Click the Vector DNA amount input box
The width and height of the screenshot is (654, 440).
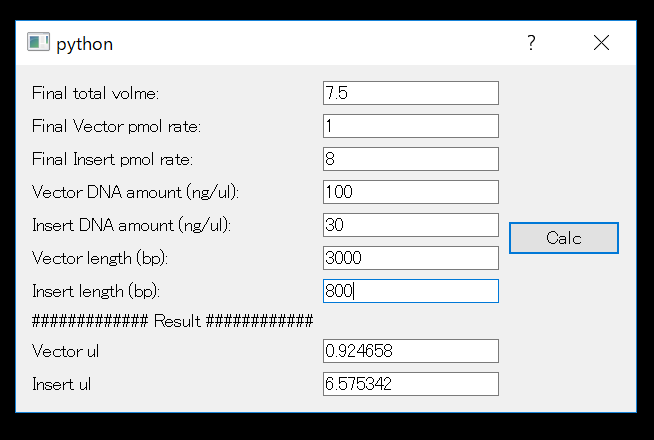410,192
